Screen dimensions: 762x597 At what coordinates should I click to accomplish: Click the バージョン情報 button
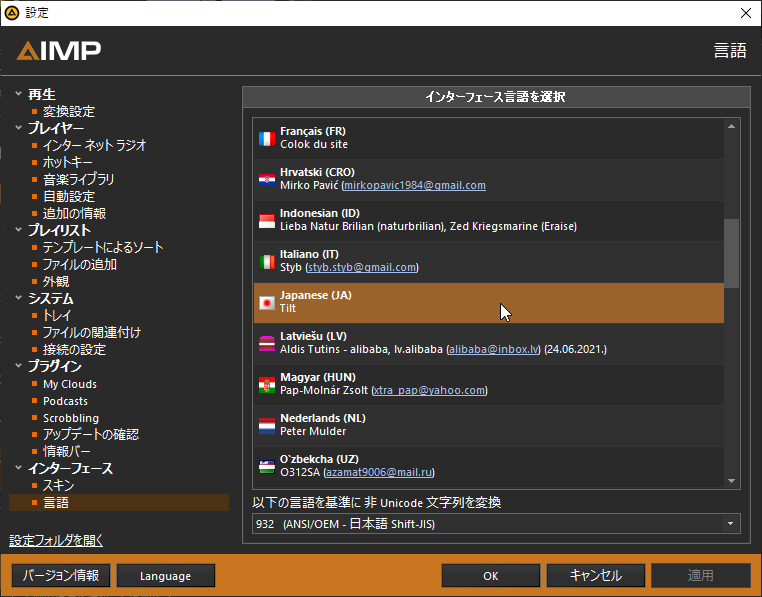coord(61,576)
